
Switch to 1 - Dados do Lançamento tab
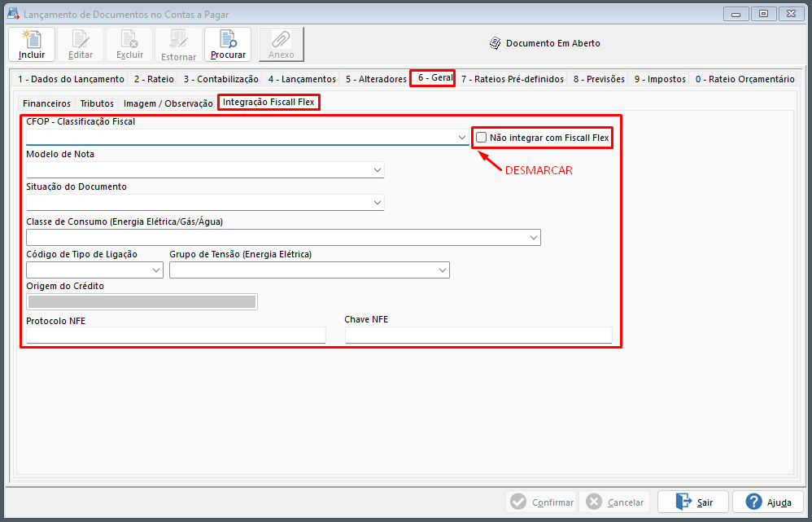(x=71, y=79)
